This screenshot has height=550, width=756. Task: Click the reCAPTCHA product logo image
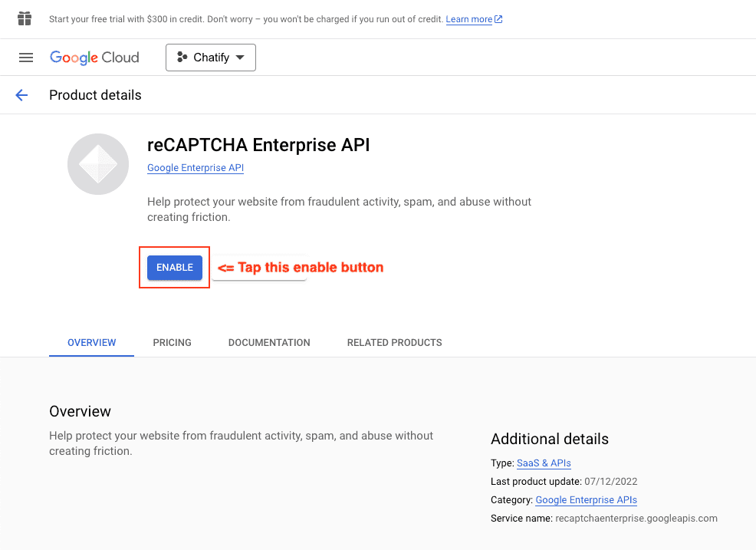(98, 164)
